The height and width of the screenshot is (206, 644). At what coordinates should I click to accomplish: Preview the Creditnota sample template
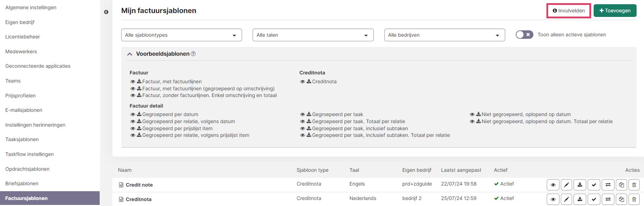click(x=303, y=82)
